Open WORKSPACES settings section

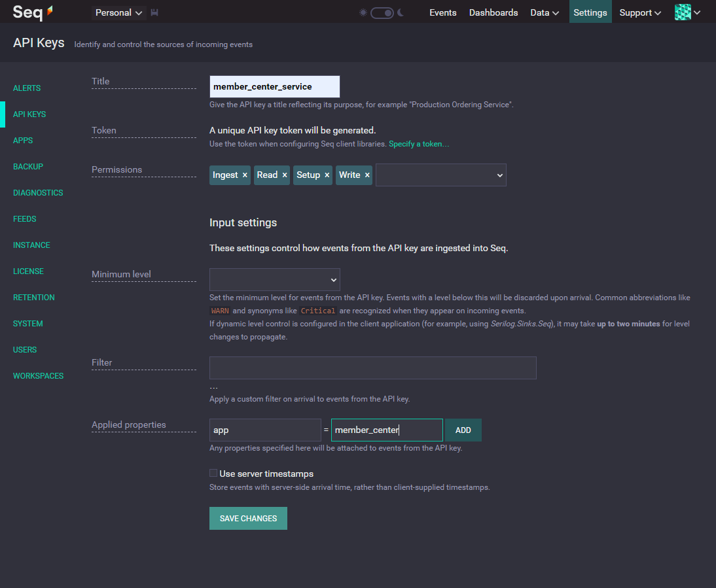coord(39,376)
